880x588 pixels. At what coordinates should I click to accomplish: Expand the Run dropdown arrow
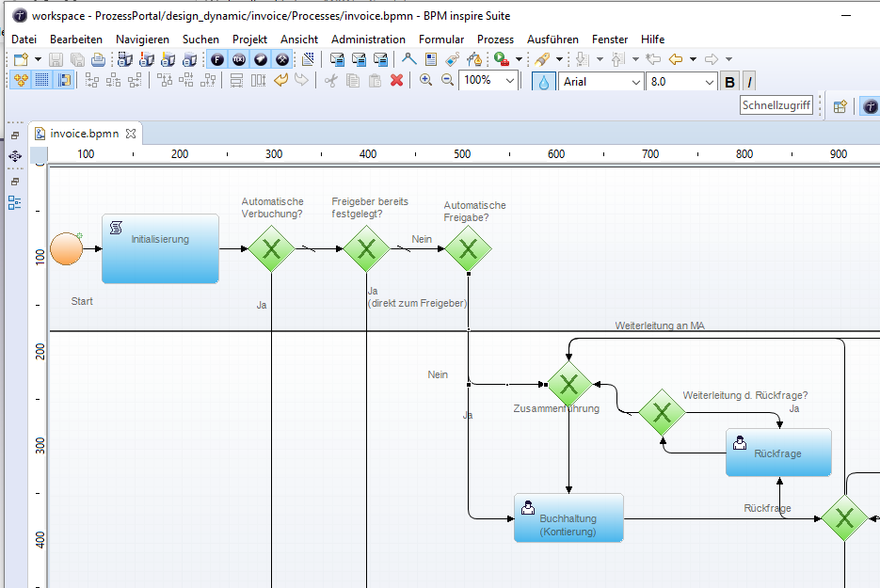519,59
